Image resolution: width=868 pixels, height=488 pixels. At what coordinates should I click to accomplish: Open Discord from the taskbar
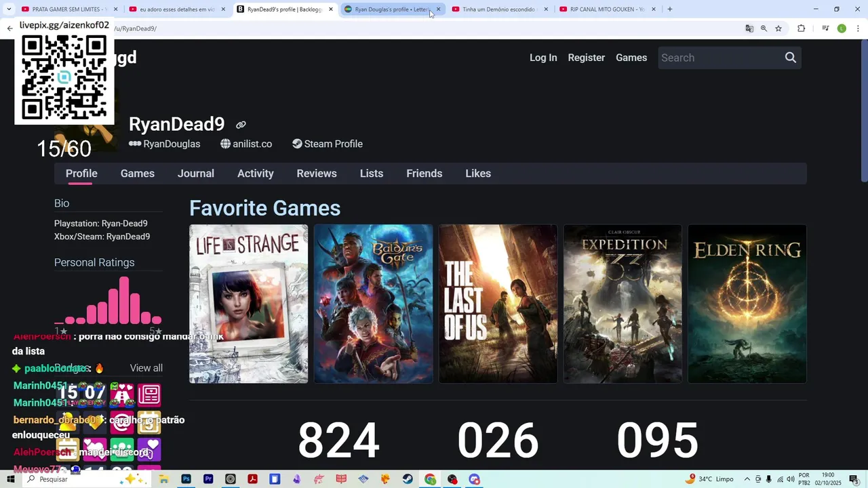point(474,479)
